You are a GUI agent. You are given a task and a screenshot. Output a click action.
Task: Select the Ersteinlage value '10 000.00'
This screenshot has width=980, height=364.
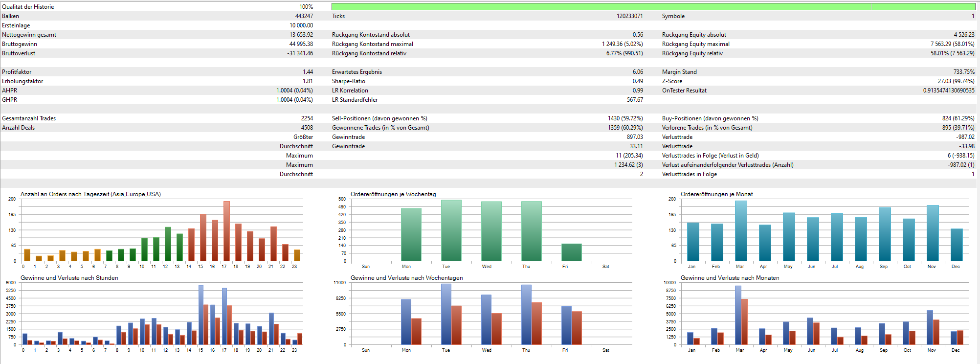click(x=301, y=25)
